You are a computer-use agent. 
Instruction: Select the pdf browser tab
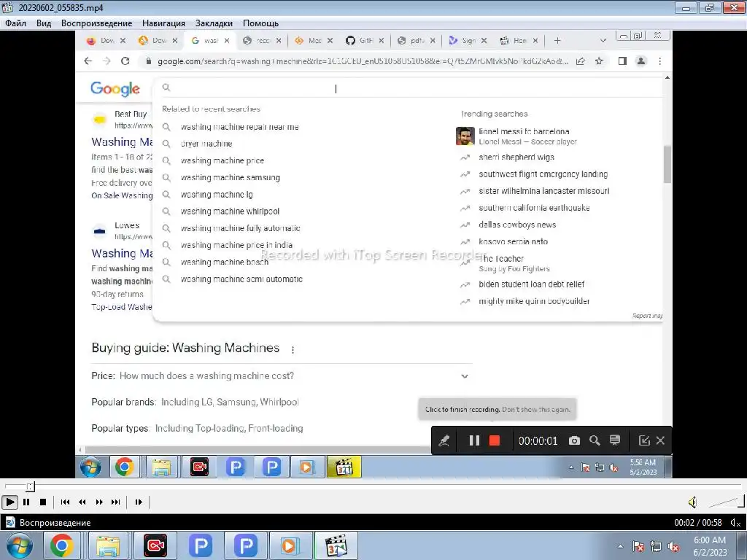pos(416,41)
